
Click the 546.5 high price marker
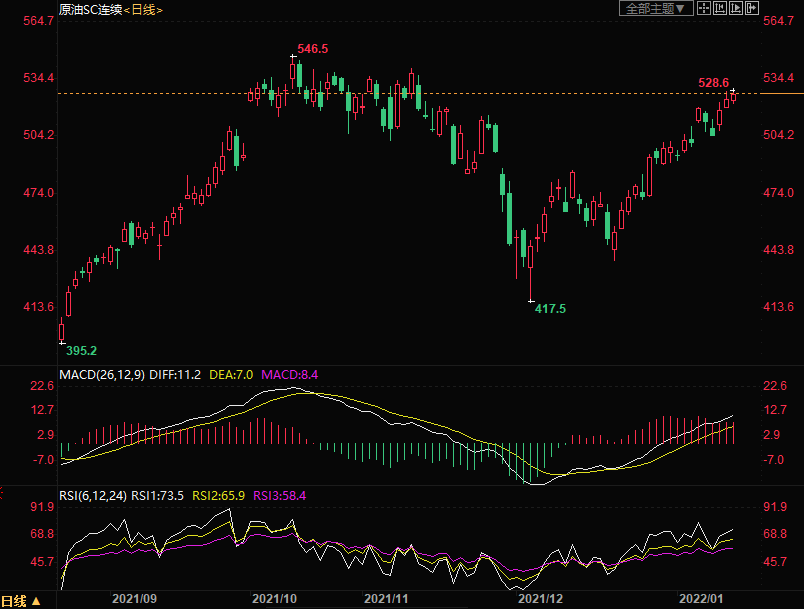[313, 49]
